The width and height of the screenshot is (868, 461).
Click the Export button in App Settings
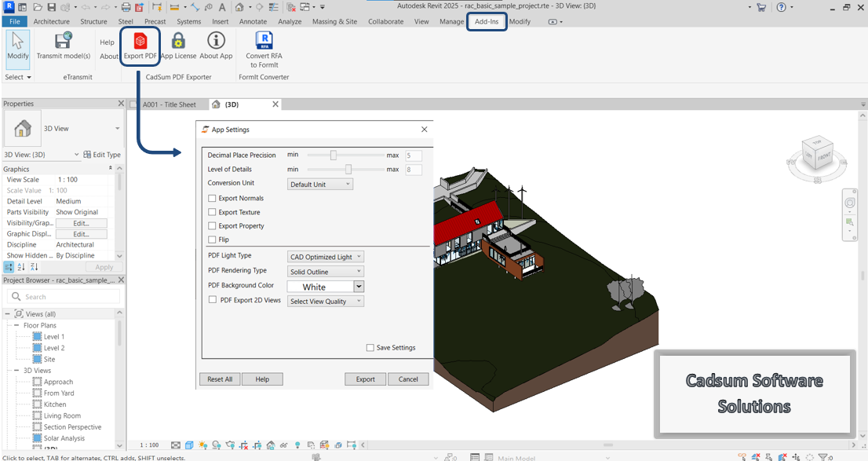tap(365, 379)
